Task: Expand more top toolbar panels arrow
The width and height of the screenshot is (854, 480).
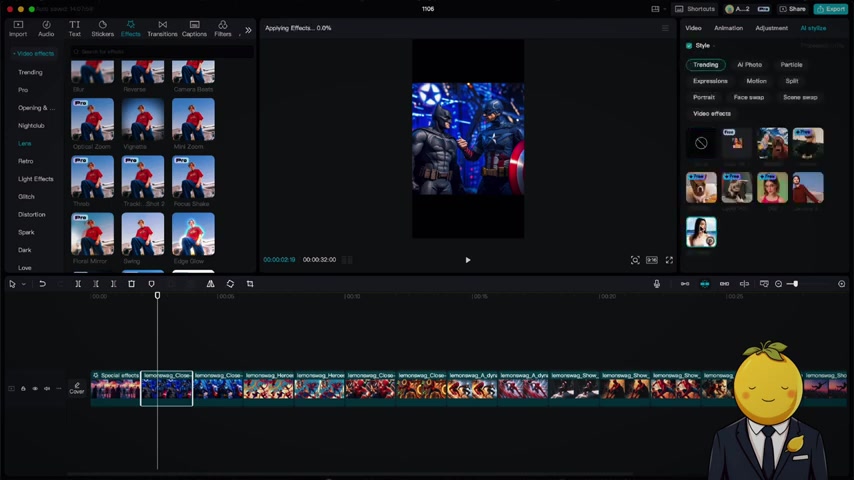Action: pos(248,30)
